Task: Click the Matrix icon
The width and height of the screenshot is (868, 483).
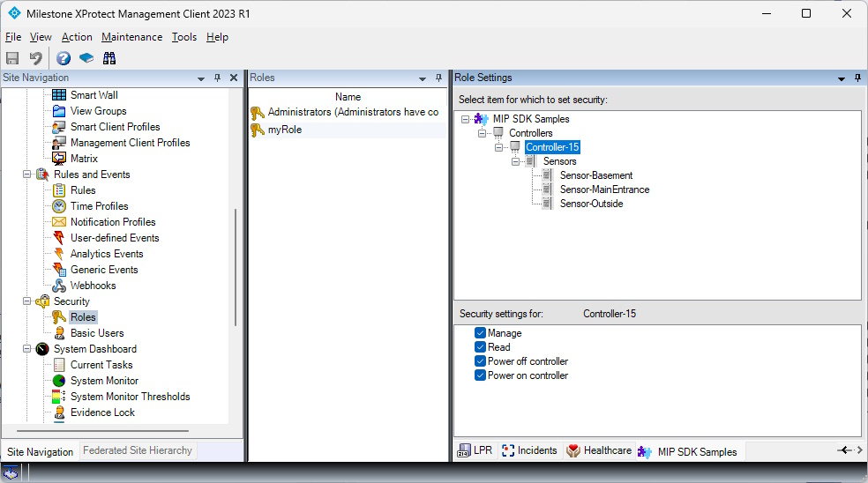Action: tap(59, 159)
